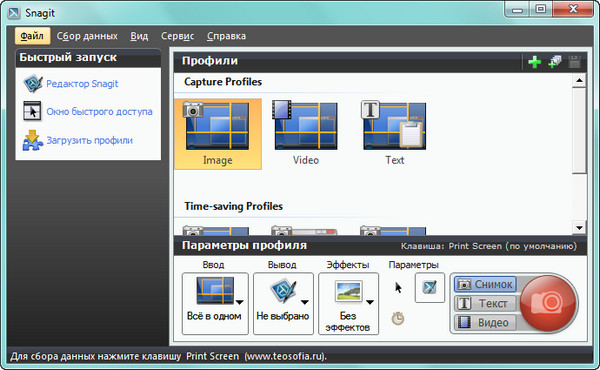Maximize the Snagit window
The height and width of the screenshot is (370, 600).
[541, 10]
